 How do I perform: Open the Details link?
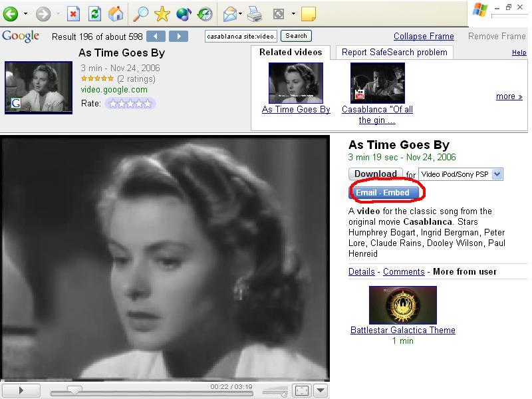362,272
